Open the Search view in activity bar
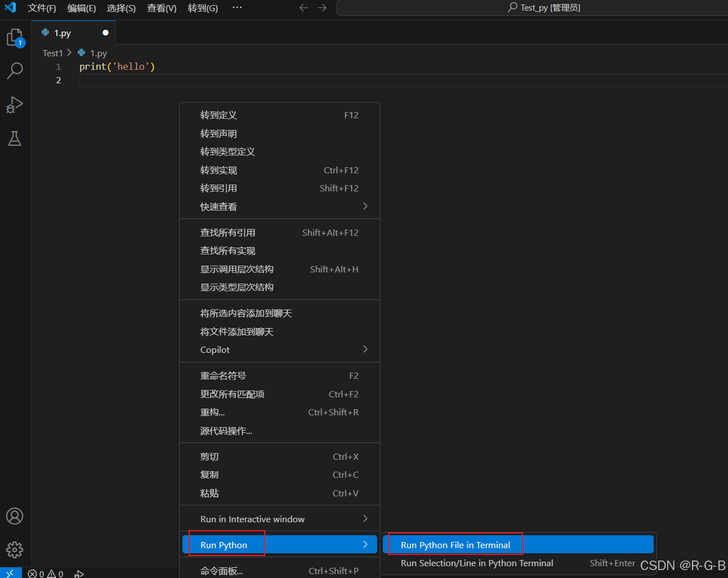The height and width of the screenshot is (578, 728). (15, 70)
